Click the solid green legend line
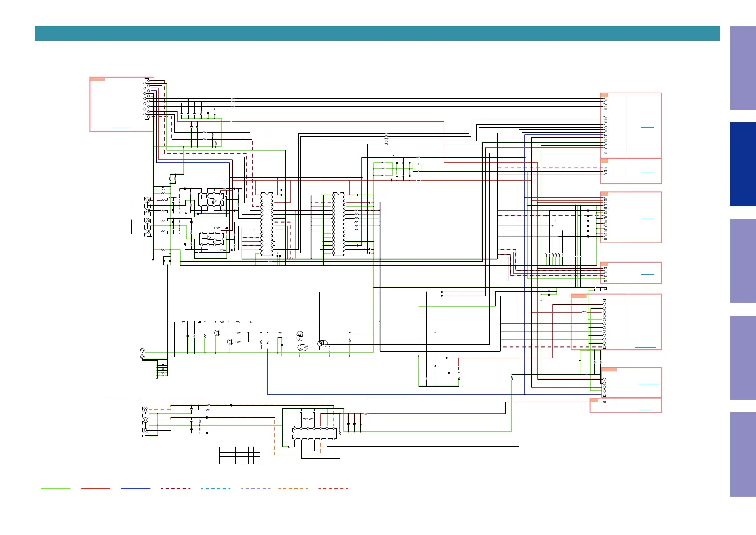Viewport: 756px width, 535px height. [x=56, y=489]
